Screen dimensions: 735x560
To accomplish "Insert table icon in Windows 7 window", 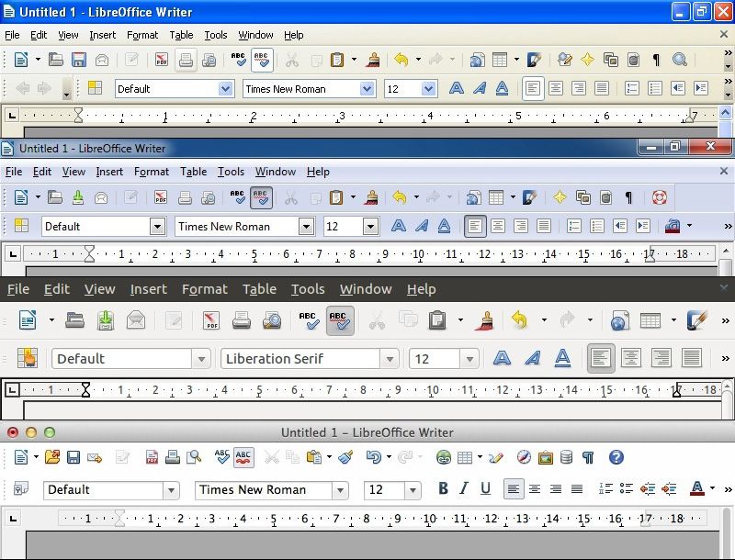I will tap(496, 197).
